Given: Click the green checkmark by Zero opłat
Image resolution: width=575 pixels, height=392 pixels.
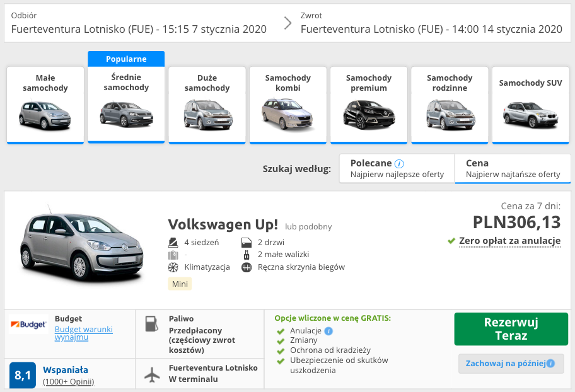Looking at the screenshot, I should (x=451, y=241).
